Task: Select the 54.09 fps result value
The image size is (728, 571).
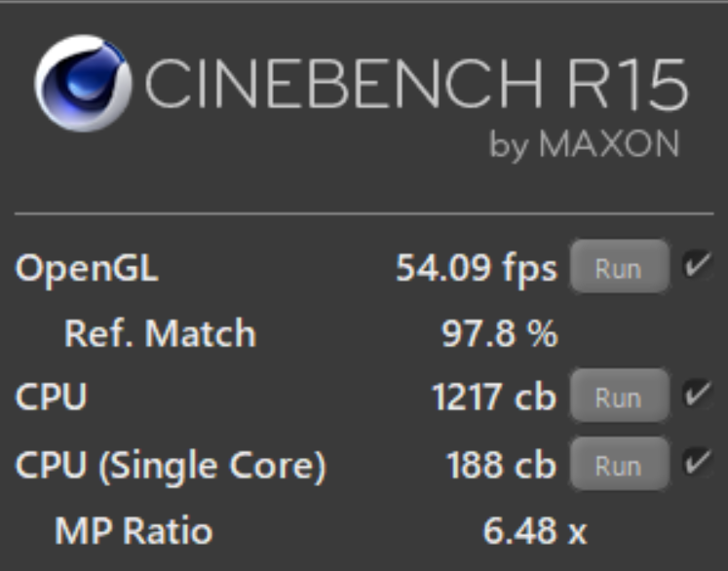Action: [477, 269]
